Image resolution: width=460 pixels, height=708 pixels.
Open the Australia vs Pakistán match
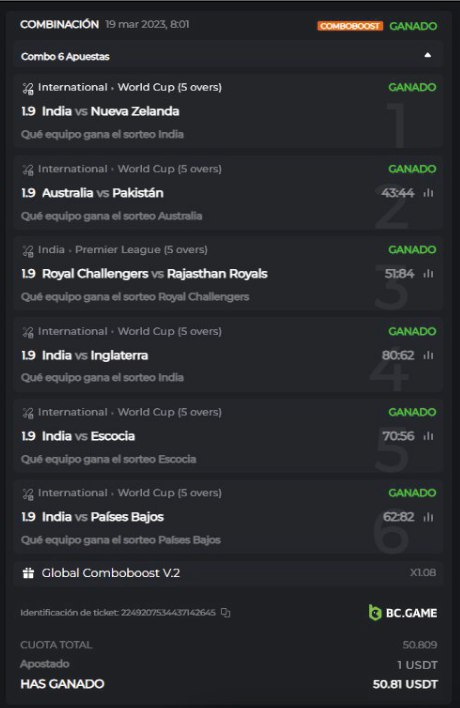click(102, 193)
